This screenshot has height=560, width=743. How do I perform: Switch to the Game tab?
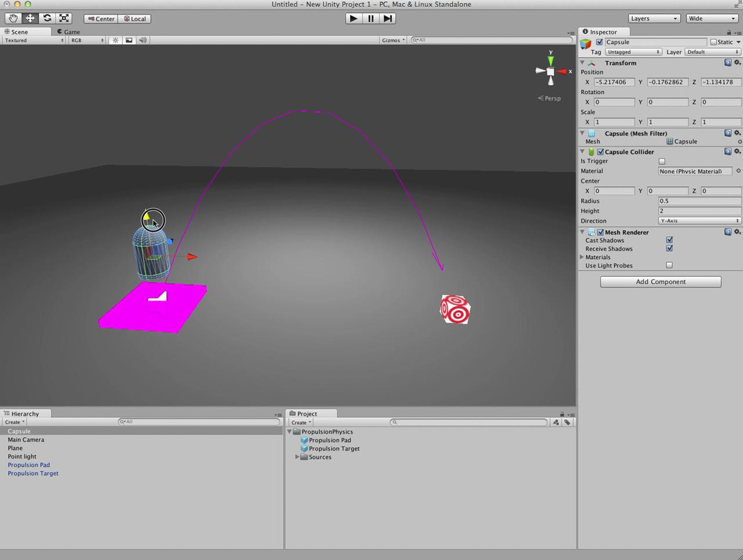coord(68,32)
